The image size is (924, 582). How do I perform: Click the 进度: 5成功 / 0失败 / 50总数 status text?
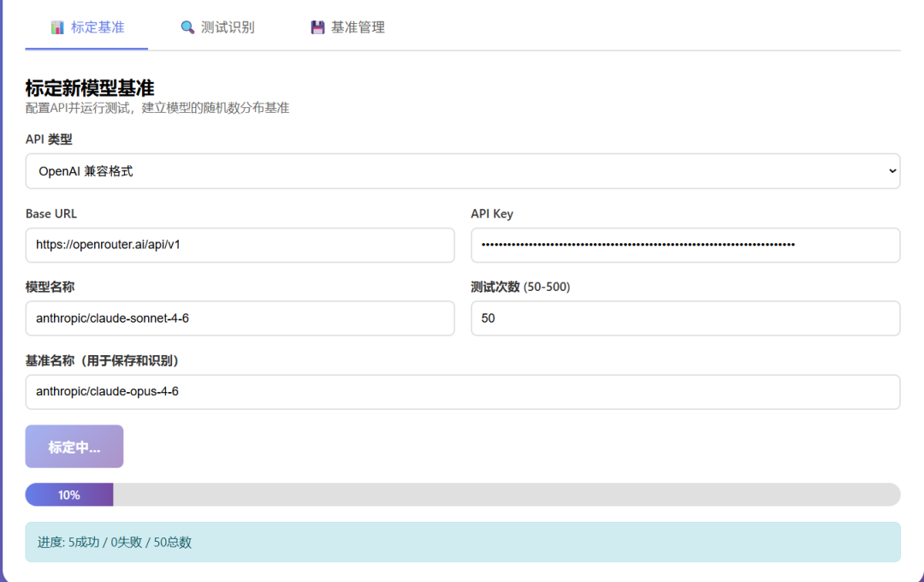[115, 542]
